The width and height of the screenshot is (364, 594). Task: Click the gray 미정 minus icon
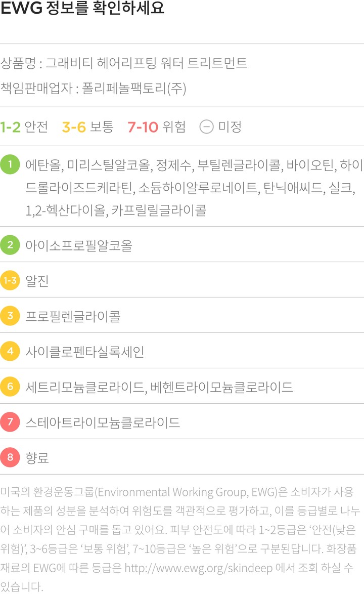click(206, 126)
